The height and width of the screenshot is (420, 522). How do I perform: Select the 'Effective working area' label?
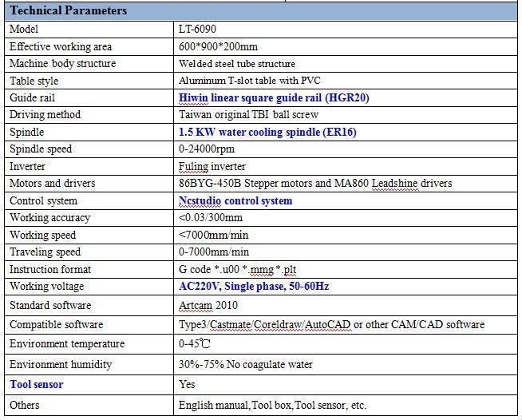(x=61, y=46)
